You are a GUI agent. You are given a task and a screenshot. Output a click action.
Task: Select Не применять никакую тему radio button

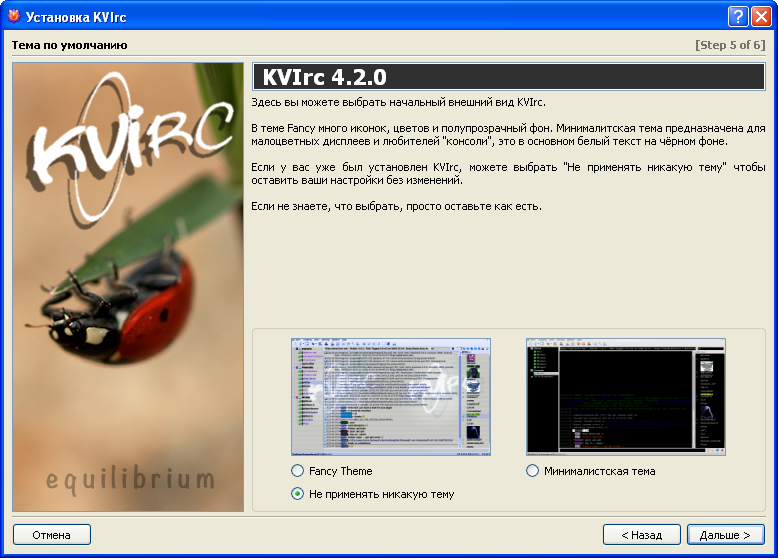297,494
